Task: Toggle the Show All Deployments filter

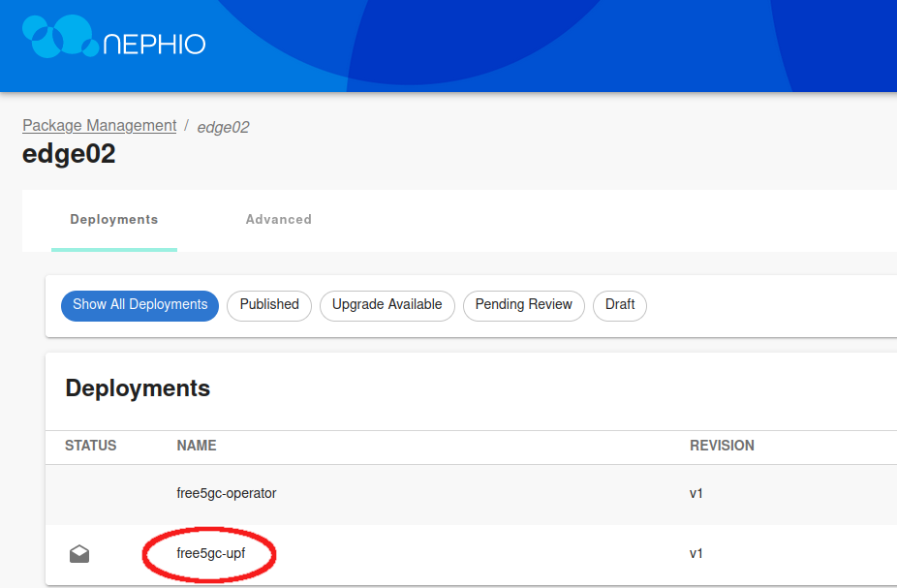Action: [x=139, y=305]
